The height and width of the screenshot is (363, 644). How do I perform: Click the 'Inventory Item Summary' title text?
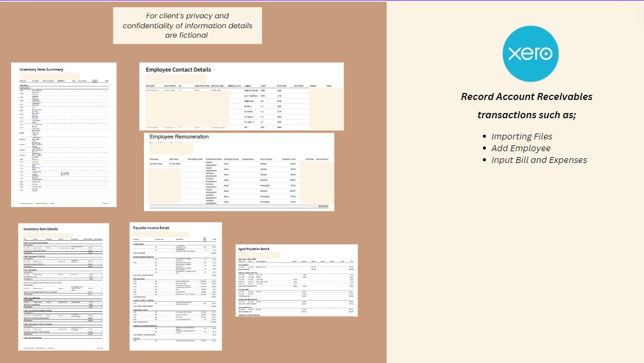[x=42, y=69]
